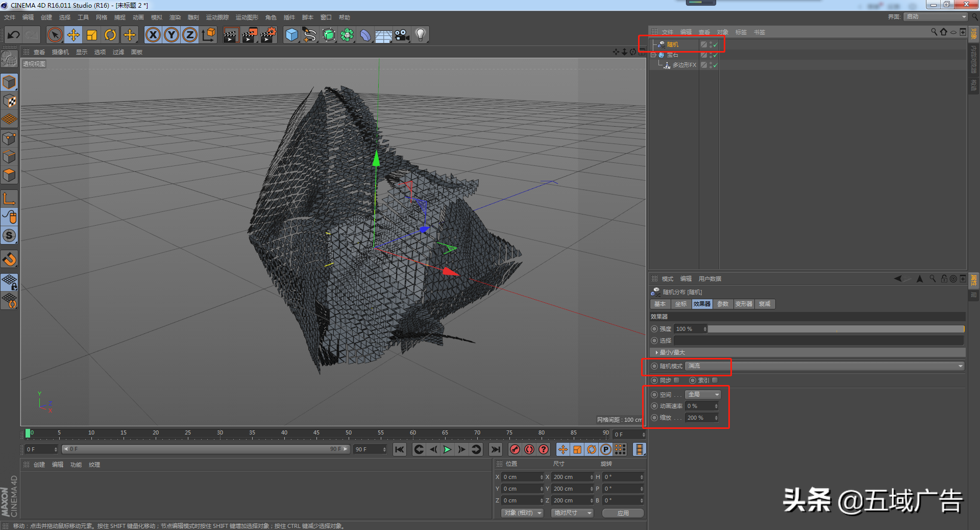The width and height of the screenshot is (980, 530).
Task: Activate the Scale tool
Action: (x=92, y=35)
